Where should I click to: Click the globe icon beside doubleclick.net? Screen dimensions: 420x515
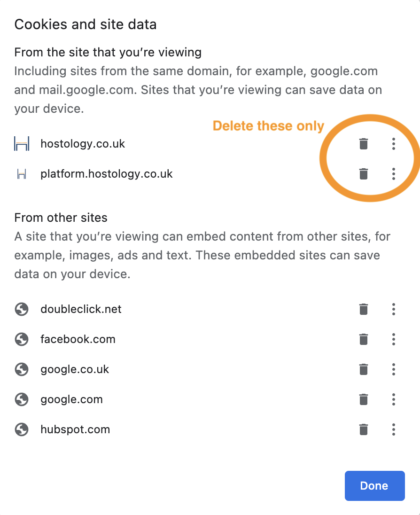[22, 309]
